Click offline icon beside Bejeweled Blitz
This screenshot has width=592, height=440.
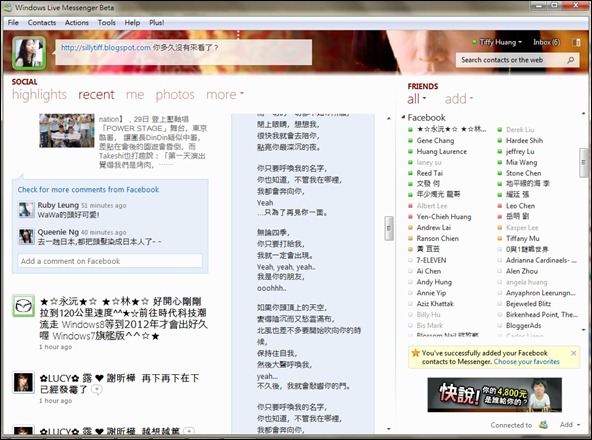pos(500,304)
